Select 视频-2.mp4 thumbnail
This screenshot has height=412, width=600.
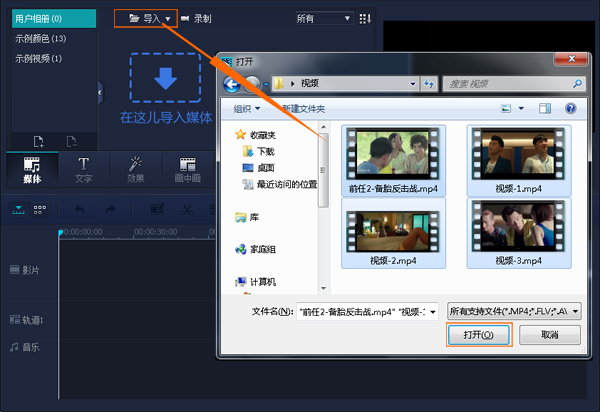(393, 233)
